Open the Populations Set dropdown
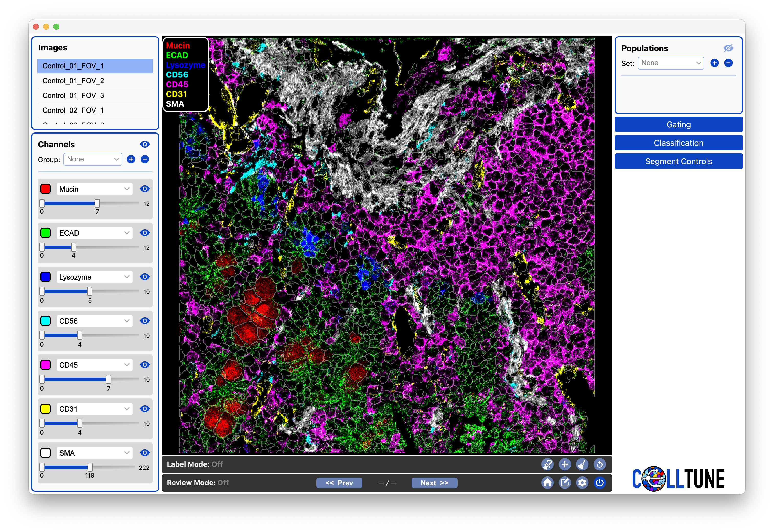Viewport: 774px width, 532px height. 671,63
